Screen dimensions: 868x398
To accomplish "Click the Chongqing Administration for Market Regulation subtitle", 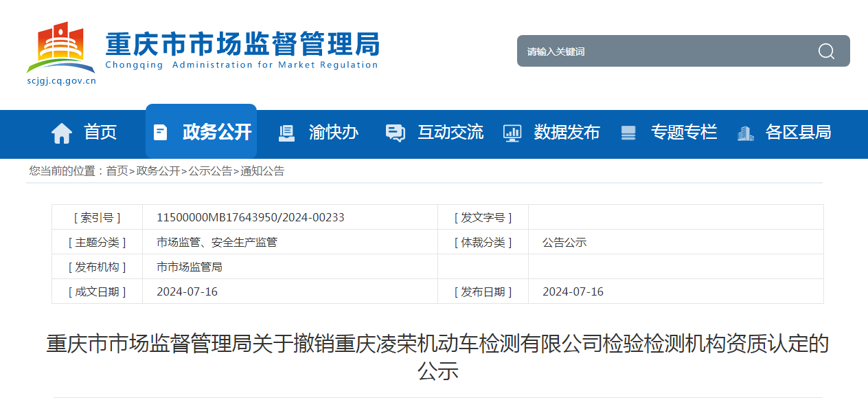I will [x=242, y=65].
